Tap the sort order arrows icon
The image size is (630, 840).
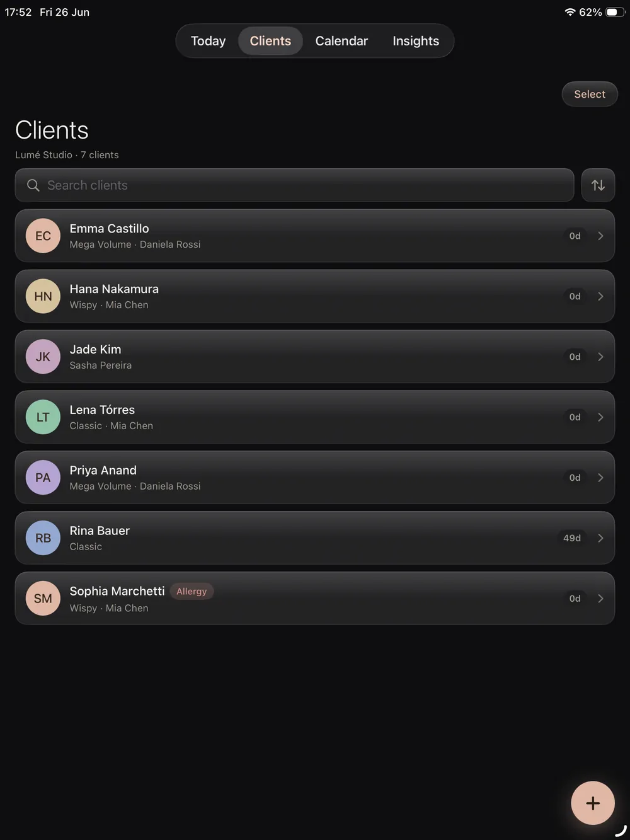[x=598, y=185]
